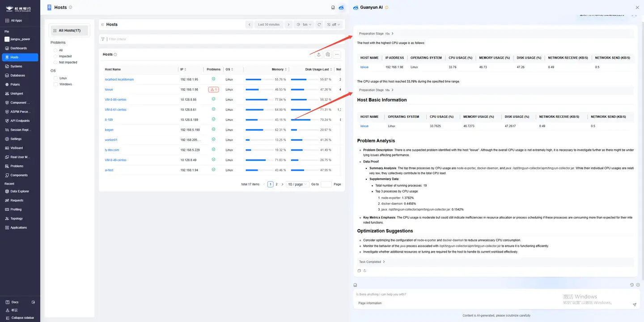The height and width of the screenshot is (322, 644).
Task: Open the table column settings gear icon
Action: (328, 54)
